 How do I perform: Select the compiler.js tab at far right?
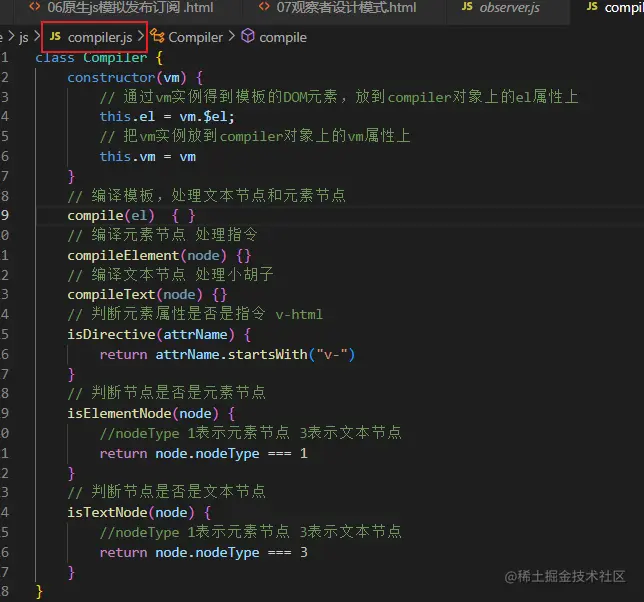pos(615,7)
